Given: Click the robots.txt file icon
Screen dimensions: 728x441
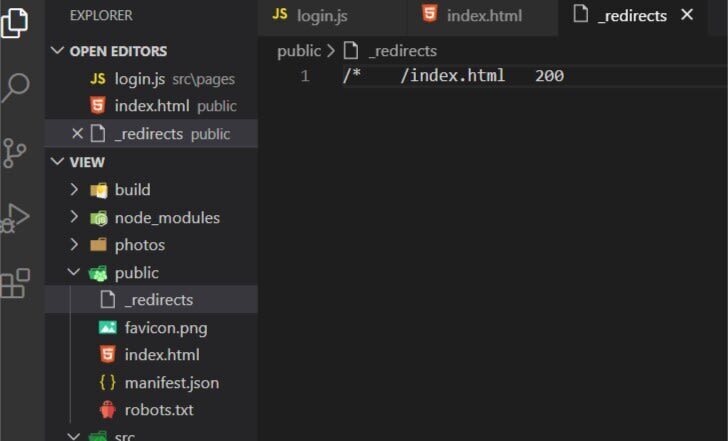Looking at the screenshot, I should point(107,409).
